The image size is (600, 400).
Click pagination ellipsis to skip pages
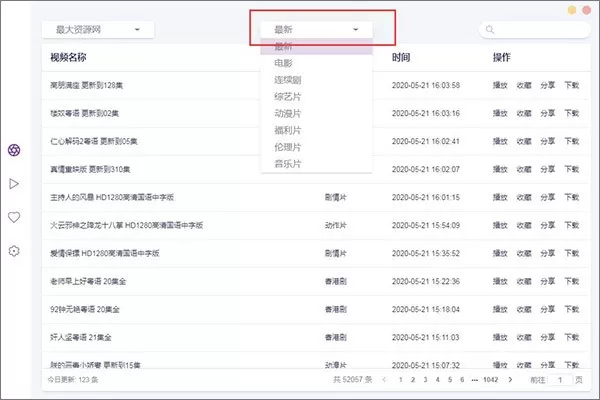click(475, 380)
